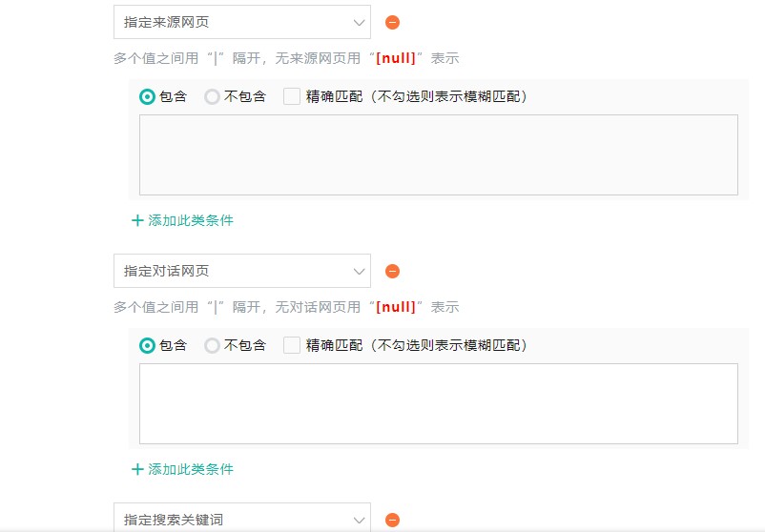Image resolution: width=765 pixels, height=532 pixels.
Task: Delete the 指定搜索关键词 condition via minus icon
Action: [392, 520]
